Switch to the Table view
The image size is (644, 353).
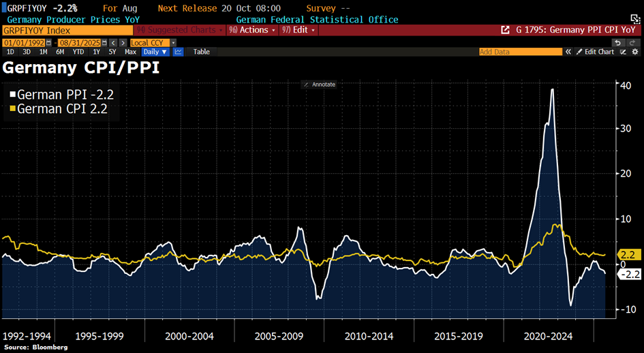[201, 52]
